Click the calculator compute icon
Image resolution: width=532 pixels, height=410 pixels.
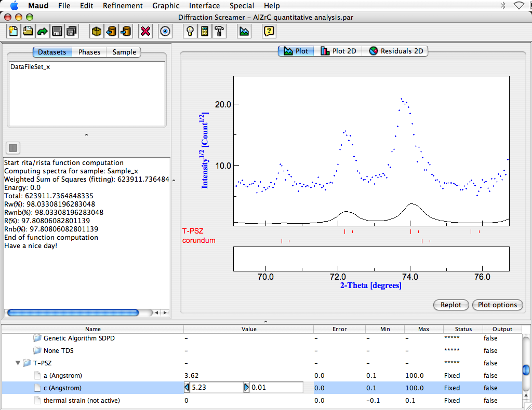point(205,31)
